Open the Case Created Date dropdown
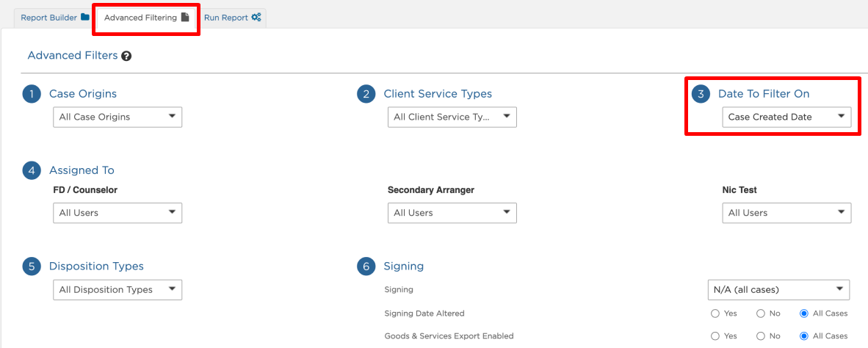This screenshot has width=868, height=348. [x=786, y=117]
